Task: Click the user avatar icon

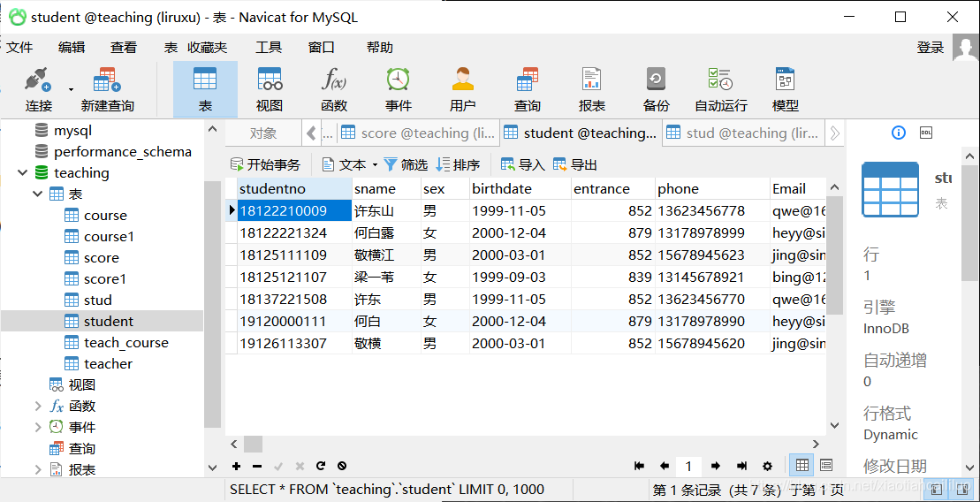Action: coord(966,48)
